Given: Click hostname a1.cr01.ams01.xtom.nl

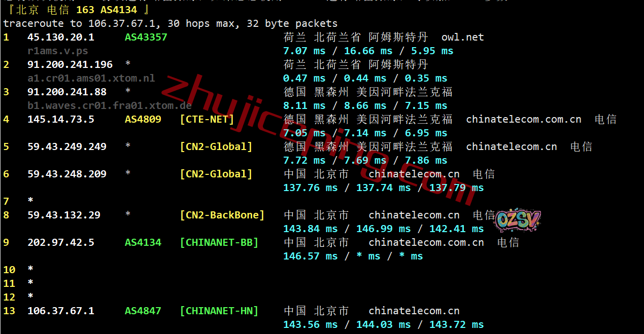Looking at the screenshot, I should pyautogui.click(x=91, y=78).
